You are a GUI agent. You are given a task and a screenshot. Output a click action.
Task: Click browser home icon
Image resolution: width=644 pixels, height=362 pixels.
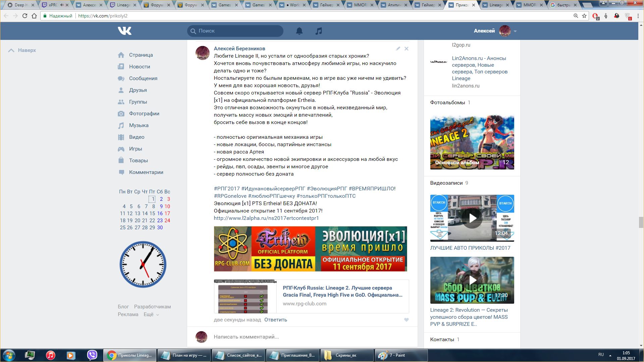tap(34, 16)
